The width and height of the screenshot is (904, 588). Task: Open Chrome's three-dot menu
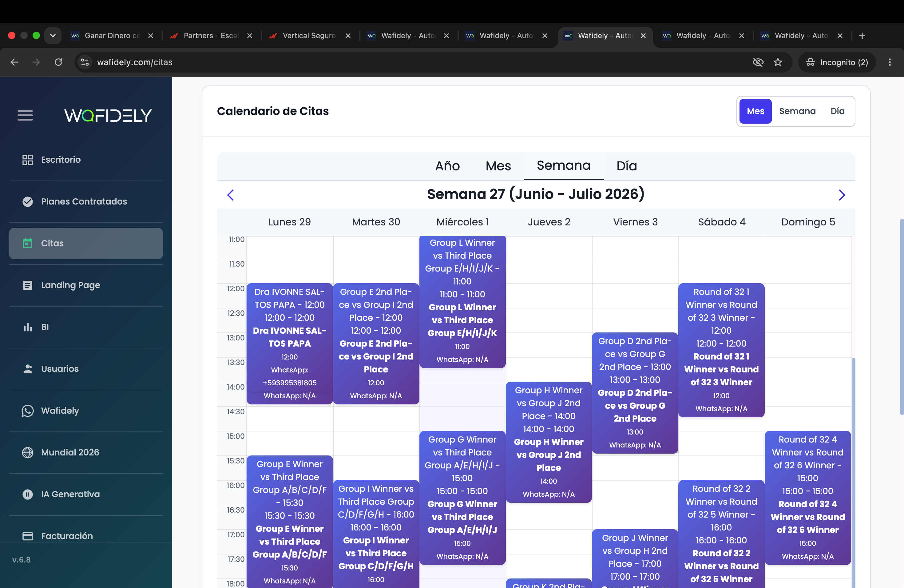pos(890,62)
